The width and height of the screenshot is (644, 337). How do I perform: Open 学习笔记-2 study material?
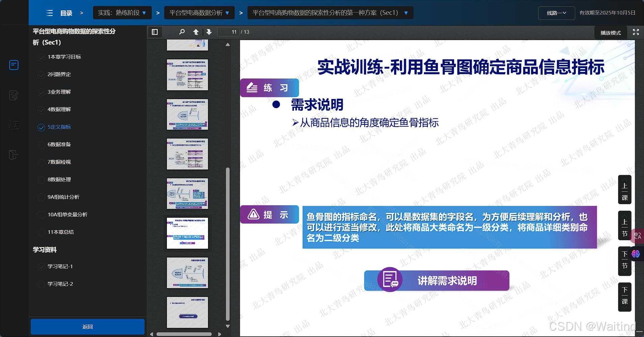pyautogui.click(x=60, y=284)
